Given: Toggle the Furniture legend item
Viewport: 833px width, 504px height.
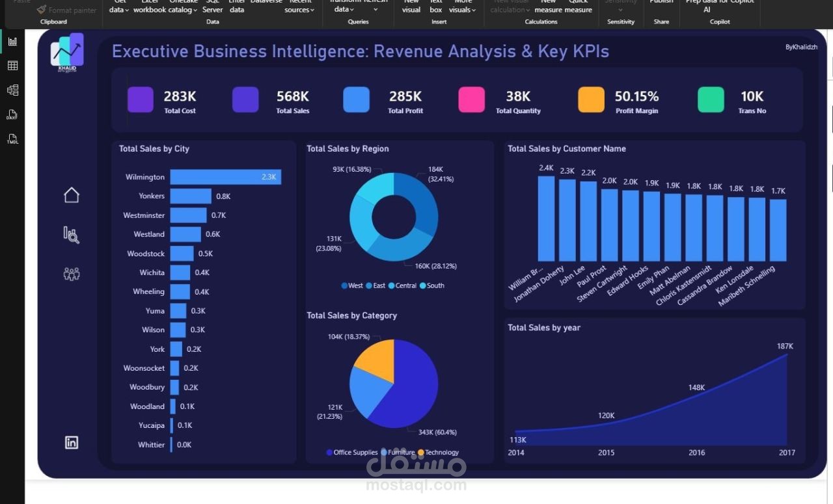Looking at the screenshot, I should (x=398, y=453).
